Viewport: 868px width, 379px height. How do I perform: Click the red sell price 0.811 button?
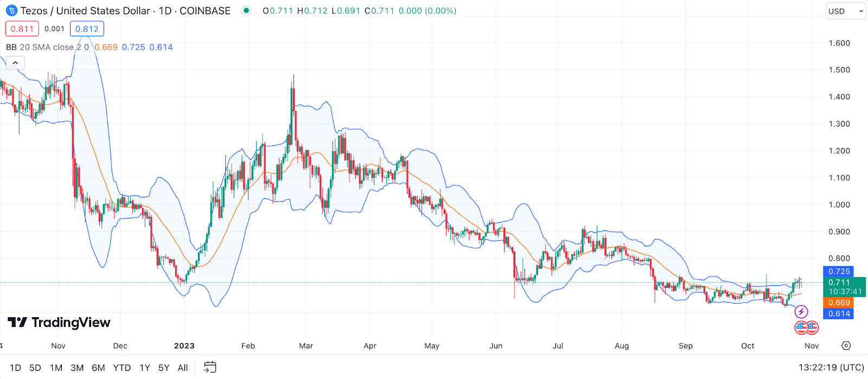click(22, 29)
